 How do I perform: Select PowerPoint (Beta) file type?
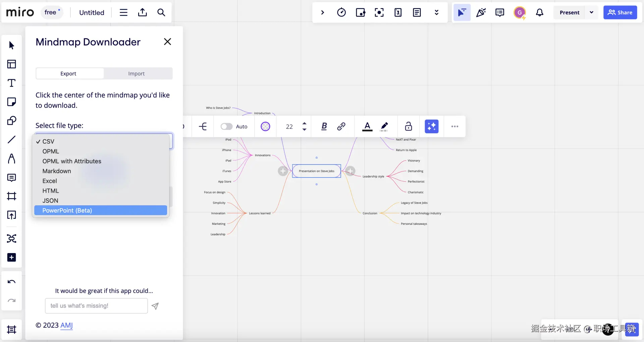(x=101, y=210)
